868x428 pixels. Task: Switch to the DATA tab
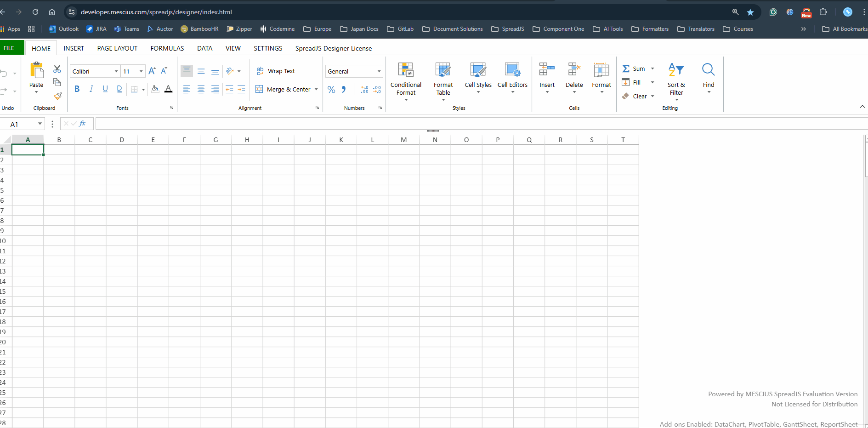pyautogui.click(x=205, y=48)
